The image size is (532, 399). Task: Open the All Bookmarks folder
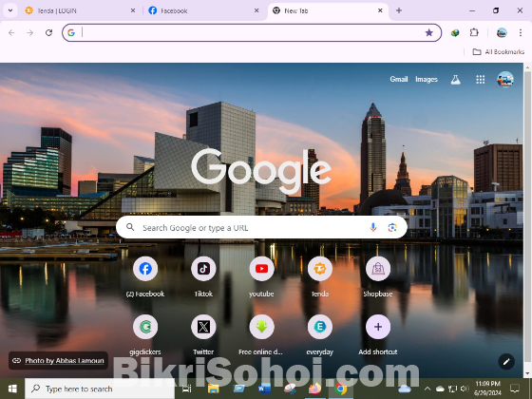499,52
